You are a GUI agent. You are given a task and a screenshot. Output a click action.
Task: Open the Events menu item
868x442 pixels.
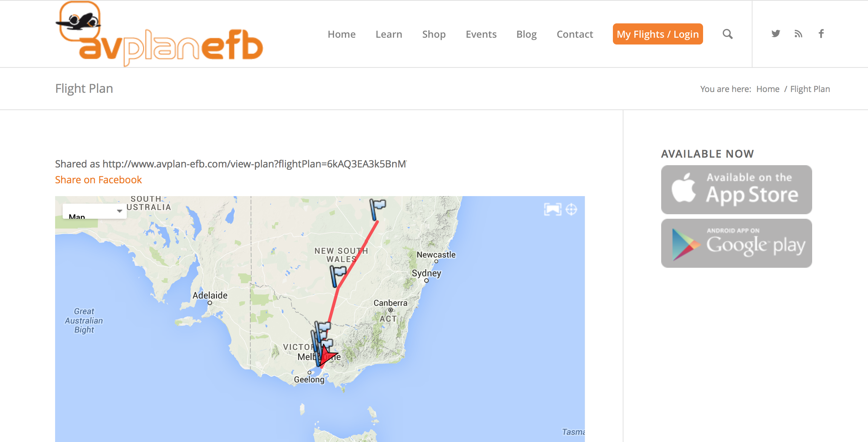pos(481,34)
